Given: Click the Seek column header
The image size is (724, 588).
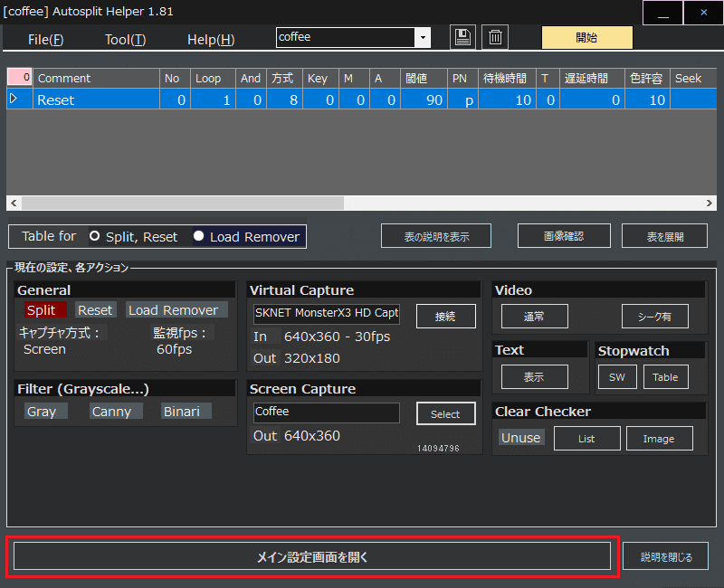Looking at the screenshot, I should click(693, 78).
